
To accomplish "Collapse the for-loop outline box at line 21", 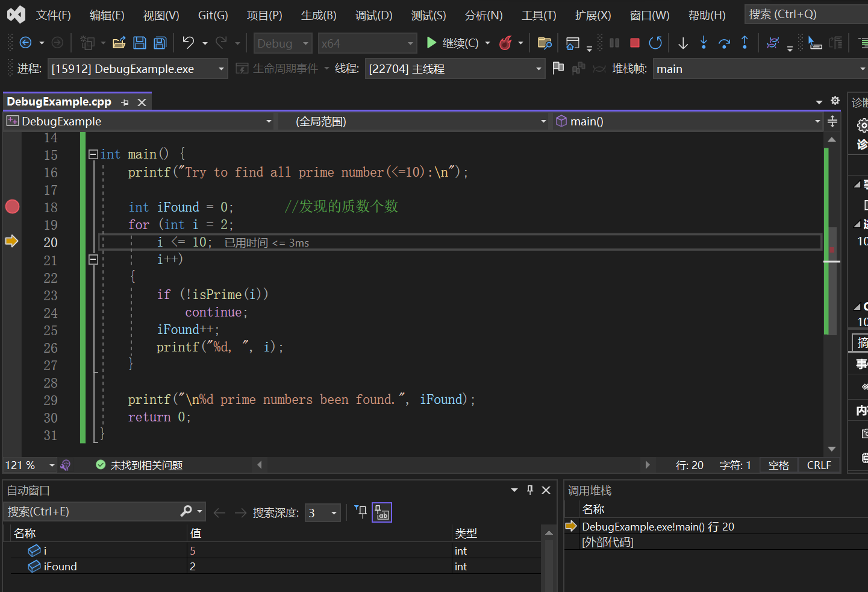I will 93,260.
